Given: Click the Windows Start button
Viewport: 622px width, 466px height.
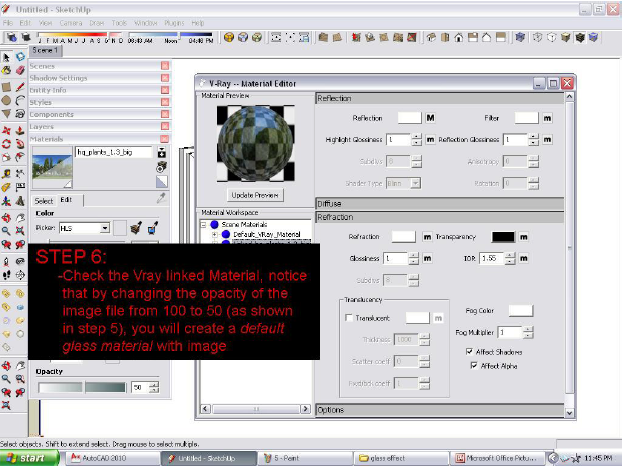Looking at the screenshot, I should [x=30, y=458].
